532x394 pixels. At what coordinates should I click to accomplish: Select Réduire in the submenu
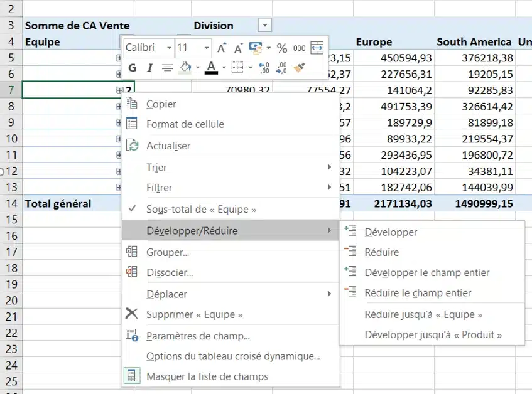(x=432, y=252)
